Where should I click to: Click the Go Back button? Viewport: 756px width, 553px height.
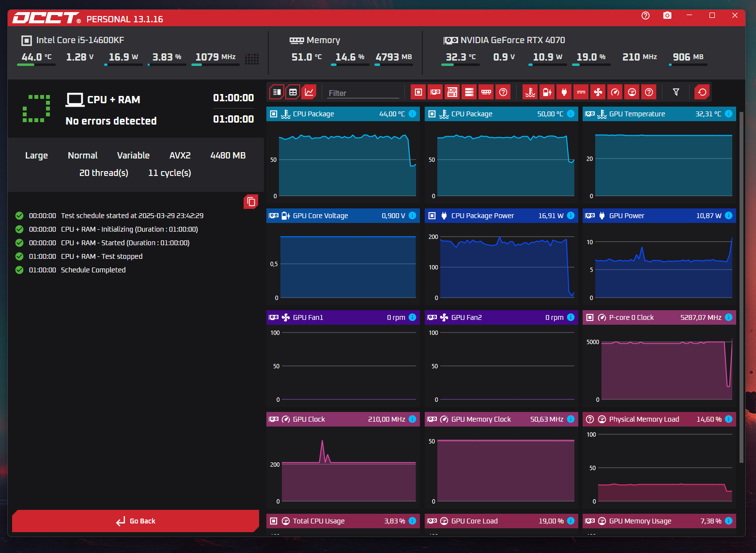136,521
